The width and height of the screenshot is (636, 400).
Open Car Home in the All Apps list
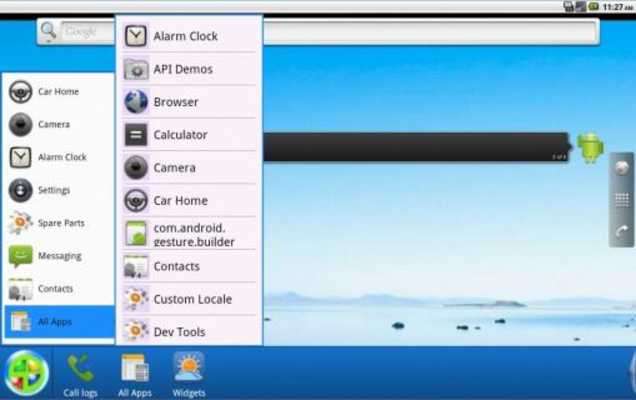point(189,200)
